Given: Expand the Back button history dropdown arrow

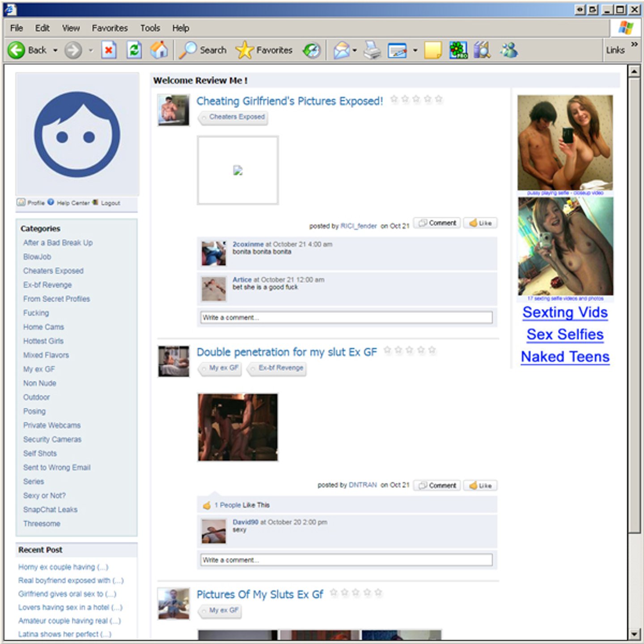Looking at the screenshot, I should (55, 51).
